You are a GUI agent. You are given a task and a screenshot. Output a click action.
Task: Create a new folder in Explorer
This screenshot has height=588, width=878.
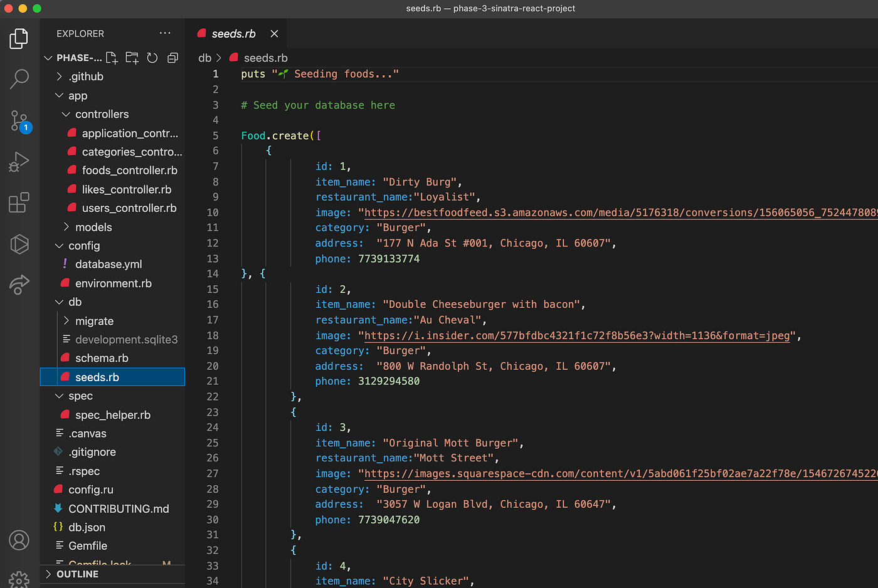(x=132, y=58)
